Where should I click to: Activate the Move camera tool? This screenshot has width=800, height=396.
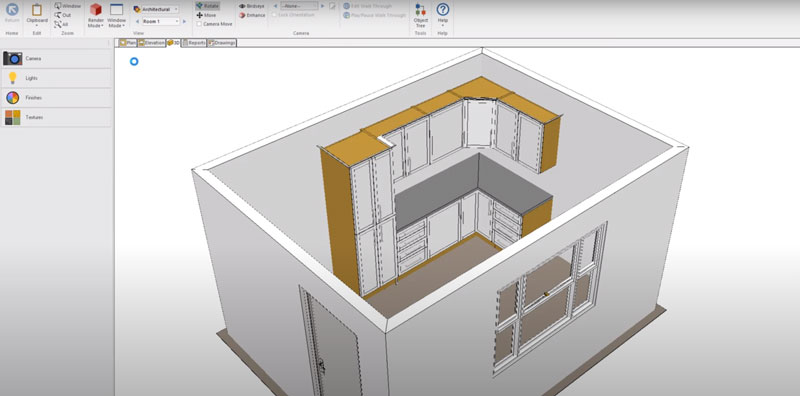coord(207,15)
